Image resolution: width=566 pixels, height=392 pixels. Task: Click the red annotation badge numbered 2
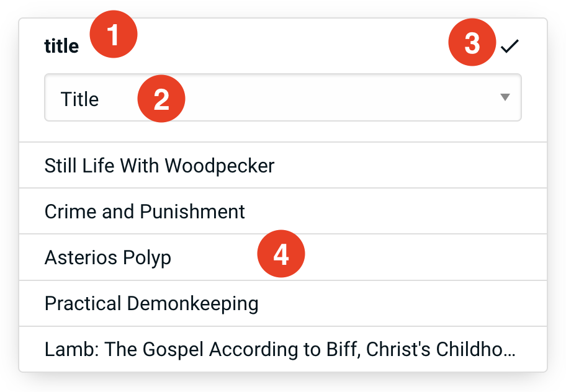pos(161,99)
